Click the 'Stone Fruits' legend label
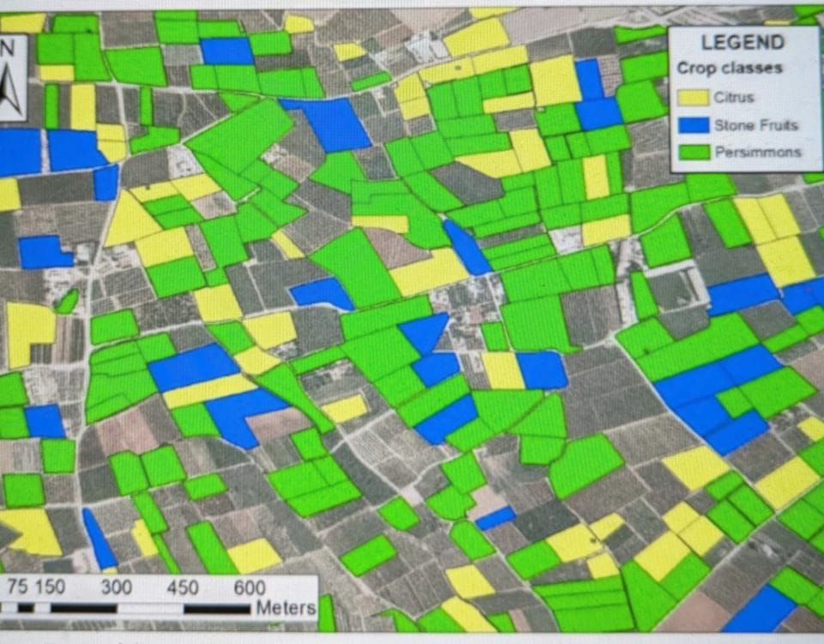The height and width of the screenshot is (644, 824). pos(755,125)
